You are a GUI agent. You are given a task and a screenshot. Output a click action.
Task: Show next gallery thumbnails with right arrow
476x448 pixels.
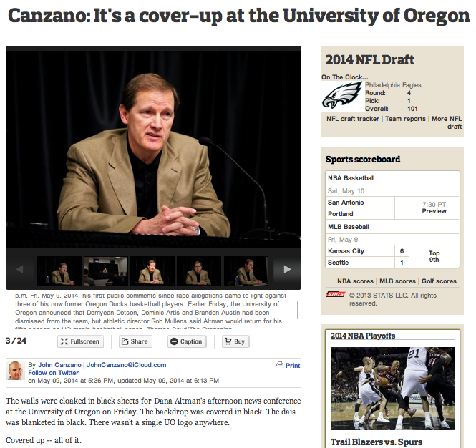(287, 269)
